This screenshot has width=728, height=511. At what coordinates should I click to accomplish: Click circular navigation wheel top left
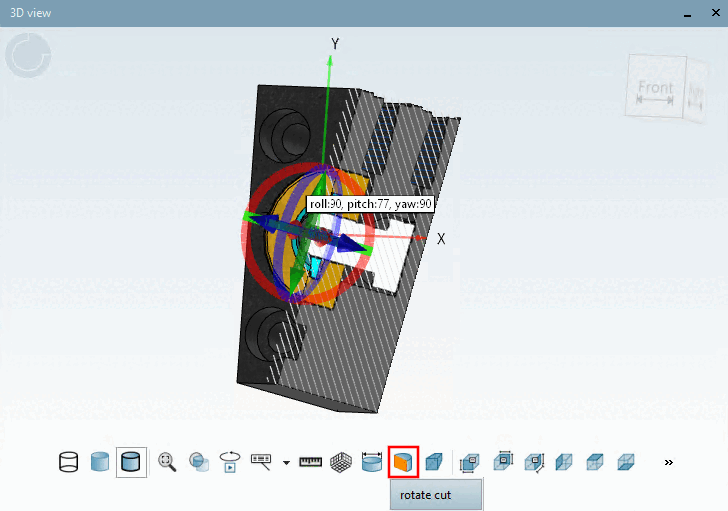point(28,55)
